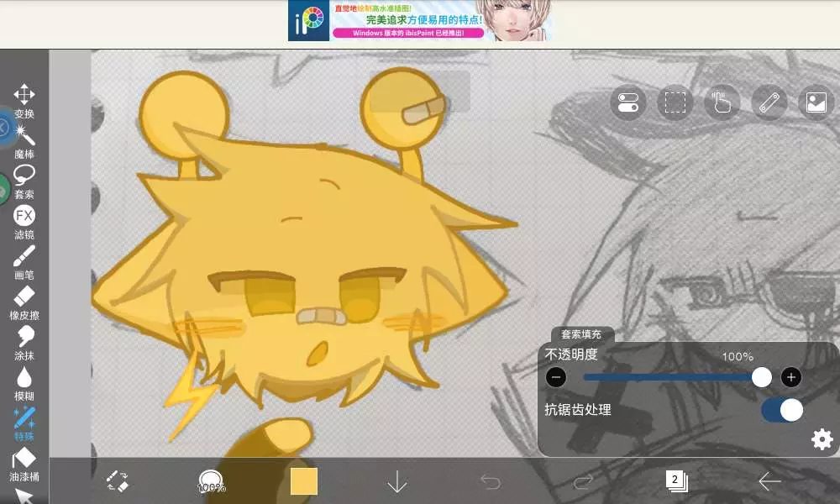Open the dashed selection area tool
This screenshot has width=840, height=504.
point(675,102)
